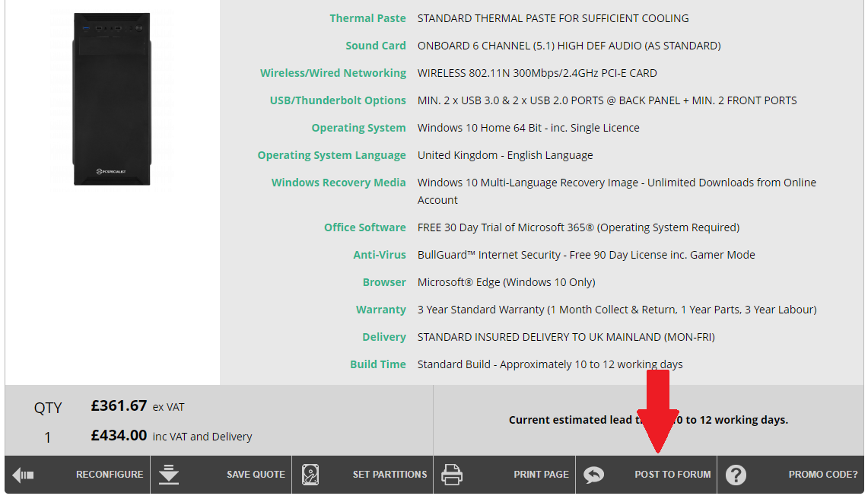Click the 3 Year Standard Warranty text
Image resolution: width=868 pixels, height=499 pixels.
click(x=617, y=310)
